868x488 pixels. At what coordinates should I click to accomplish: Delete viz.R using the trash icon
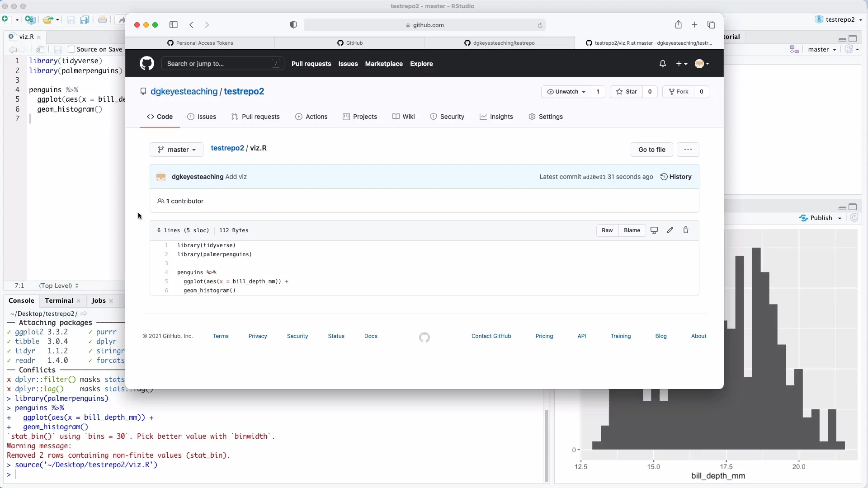click(x=685, y=230)
